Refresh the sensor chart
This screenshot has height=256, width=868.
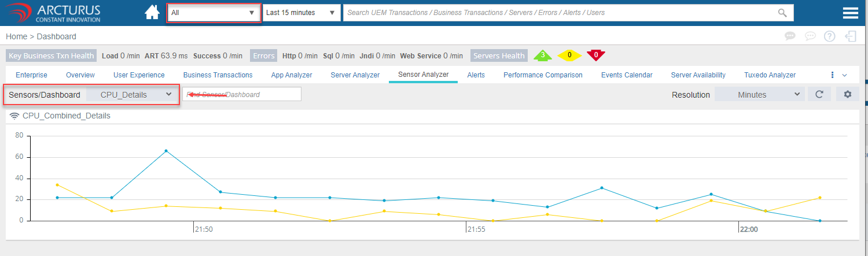(819, 94)
